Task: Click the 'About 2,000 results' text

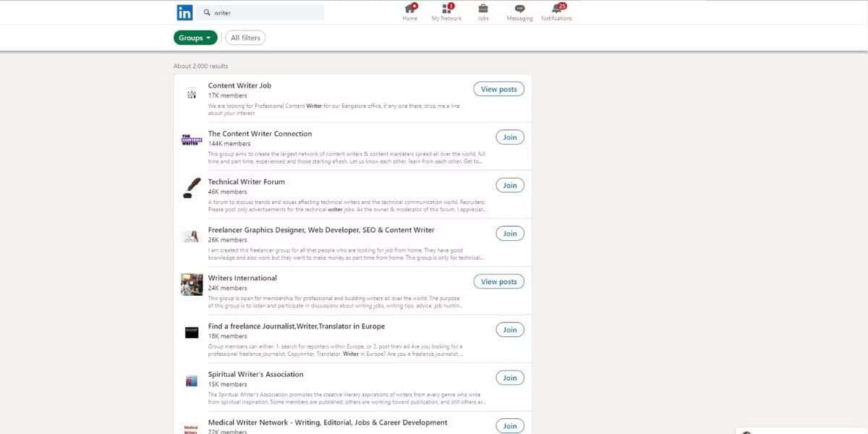Action: [200, 67]
